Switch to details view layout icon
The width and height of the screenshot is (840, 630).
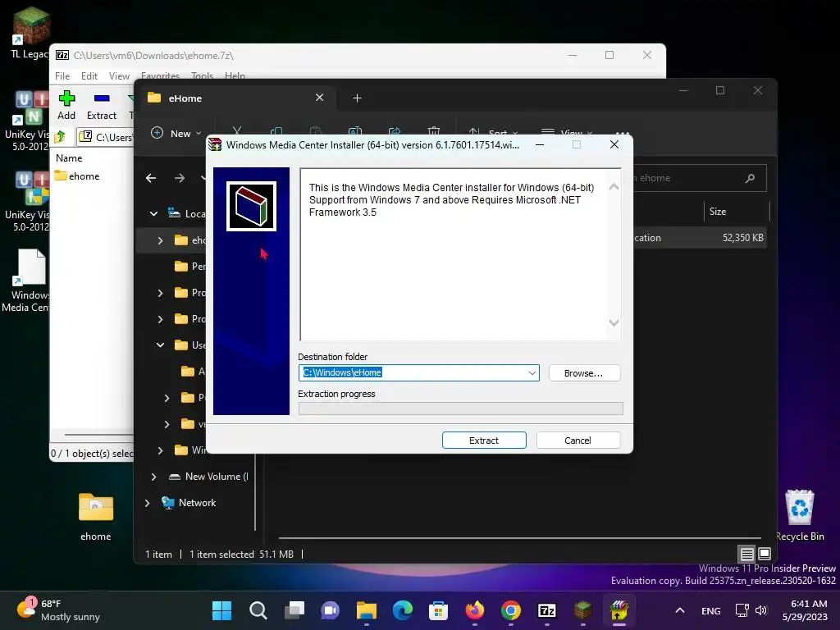coord(746,554)
